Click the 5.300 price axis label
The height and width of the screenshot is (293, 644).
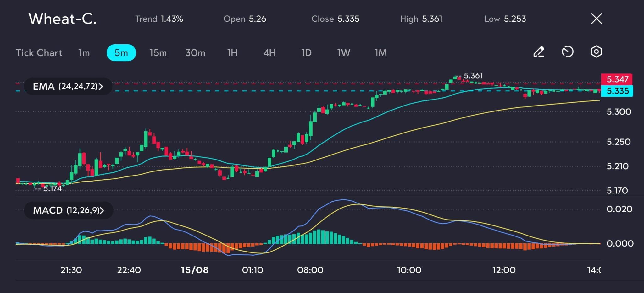point(619,112)
